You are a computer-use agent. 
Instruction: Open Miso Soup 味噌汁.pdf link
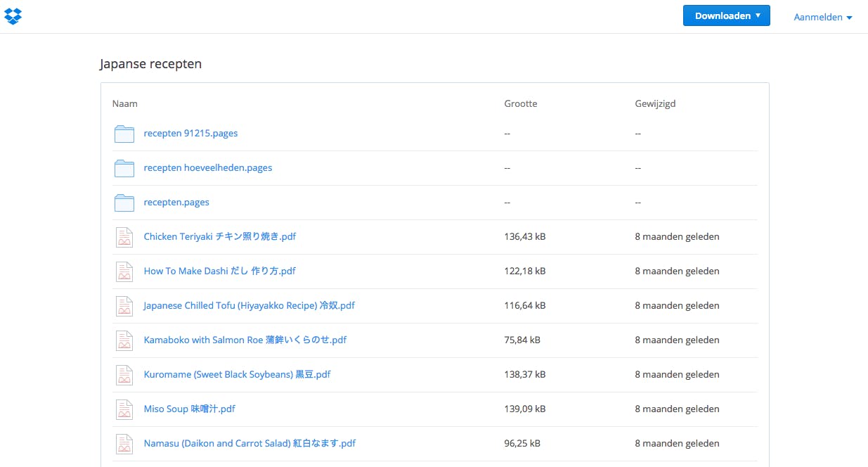189,409
